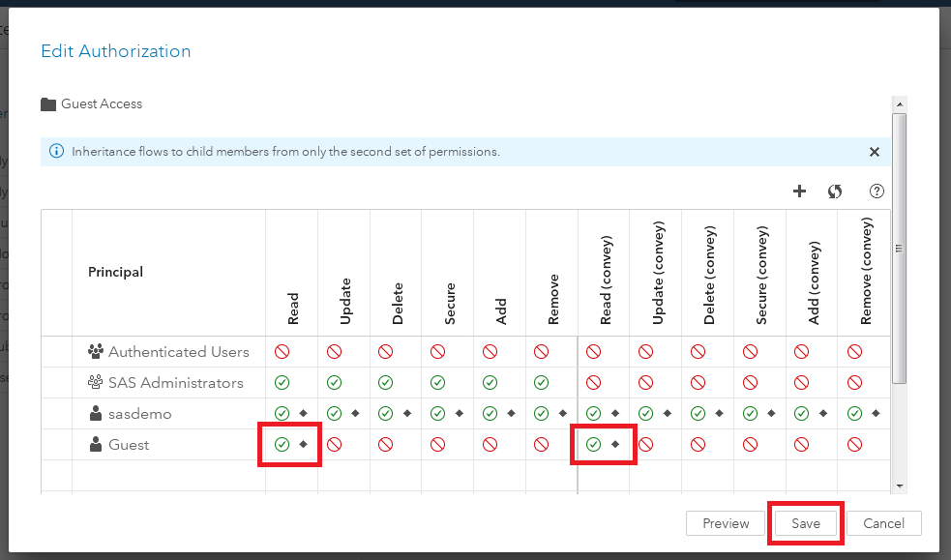The width and height of the screenshot is (951, 560).
Task: Toggle sasdemo's Delete permission
Action: coord(386,414)
